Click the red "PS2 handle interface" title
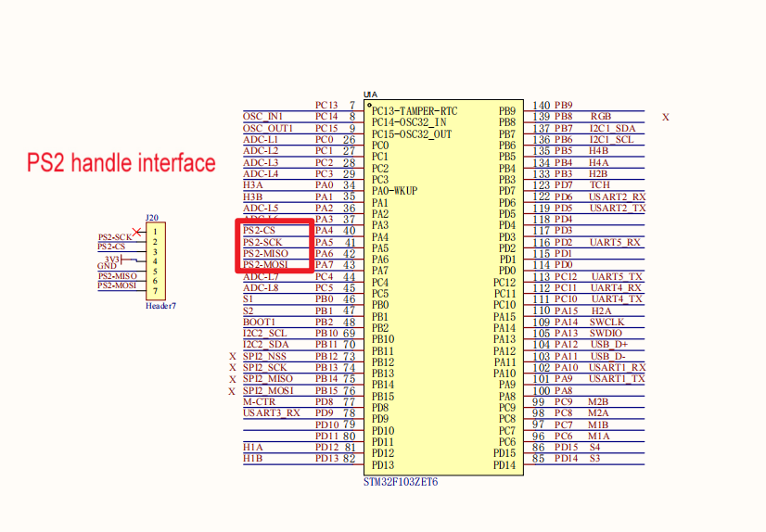The image size is (766, 532). coord(121,163)
